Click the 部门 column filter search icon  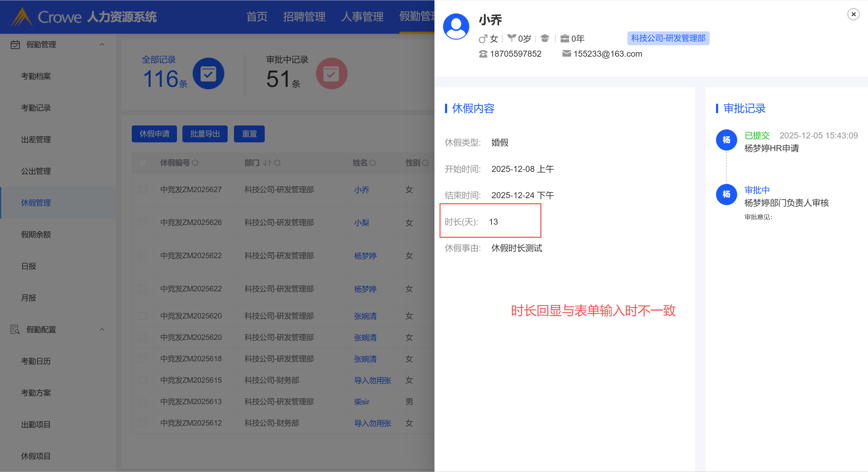[277, 163]
